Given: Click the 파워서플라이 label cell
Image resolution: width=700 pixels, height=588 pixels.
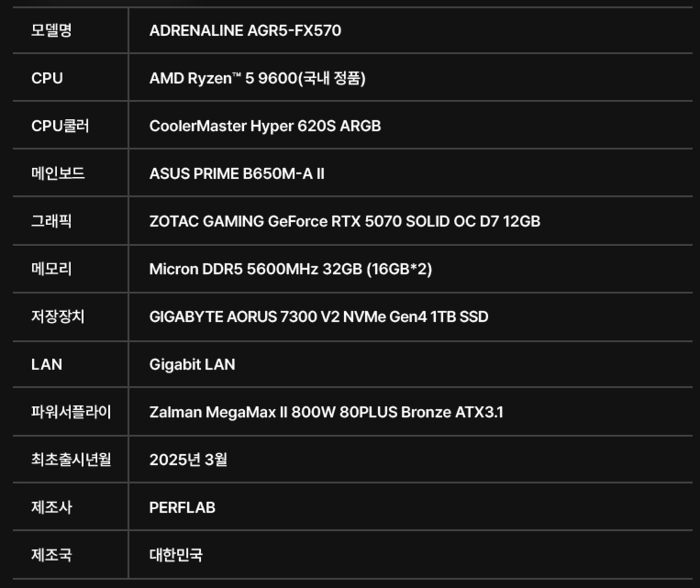Looking at the screenshot, I should point(71,412).
